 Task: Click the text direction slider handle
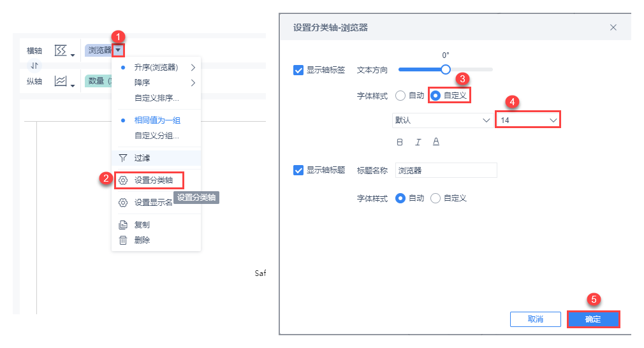tap(446, 69)
